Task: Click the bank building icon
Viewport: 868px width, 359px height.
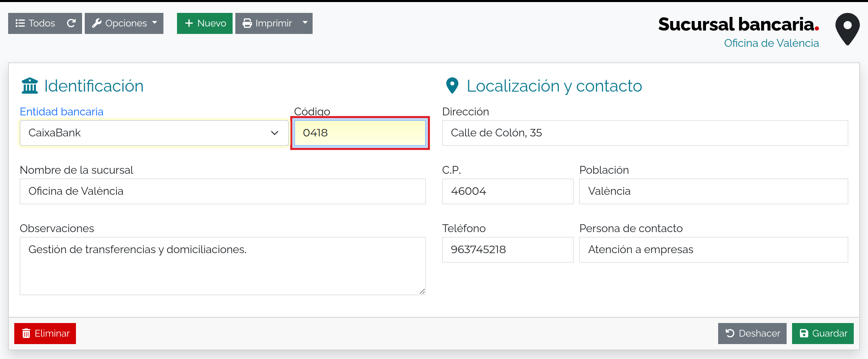Action: (x=30, y=85)
